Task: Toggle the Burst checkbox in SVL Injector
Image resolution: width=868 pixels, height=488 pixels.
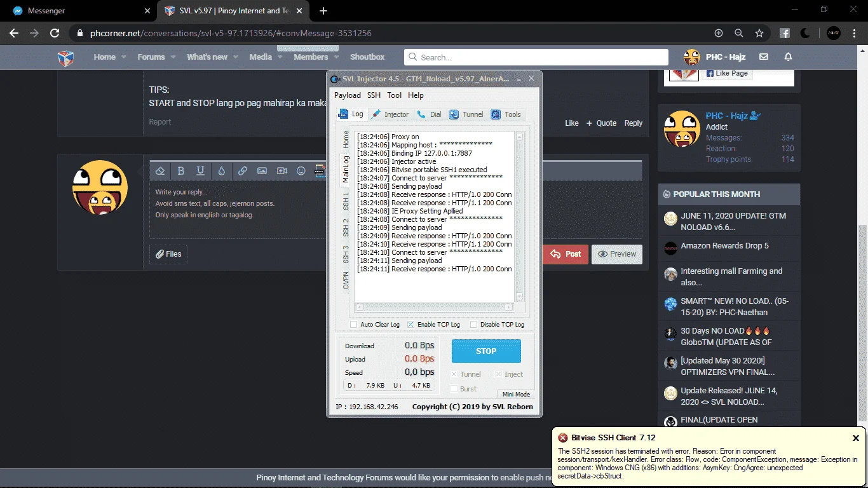Action: tap(454, 389)
